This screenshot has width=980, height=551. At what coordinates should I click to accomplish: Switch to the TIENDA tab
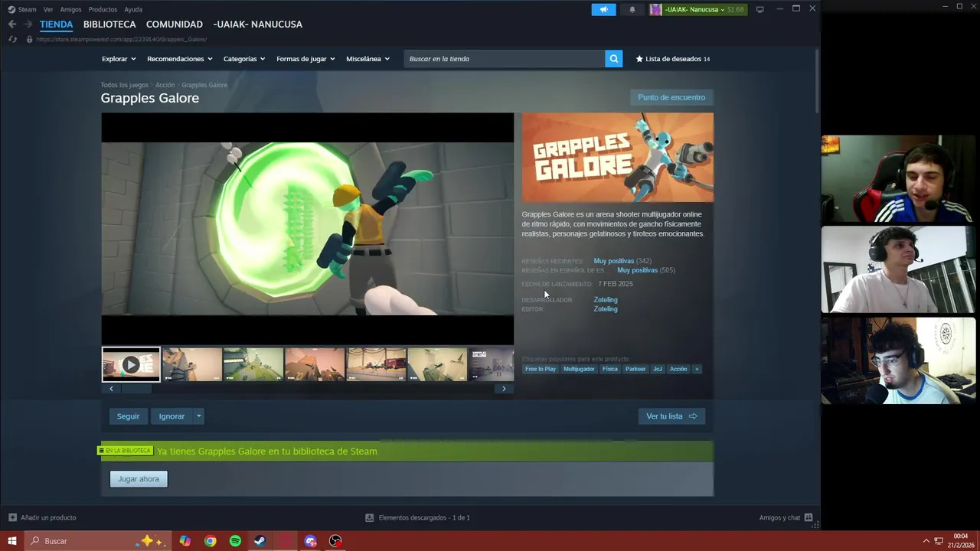tap(57, 24)
